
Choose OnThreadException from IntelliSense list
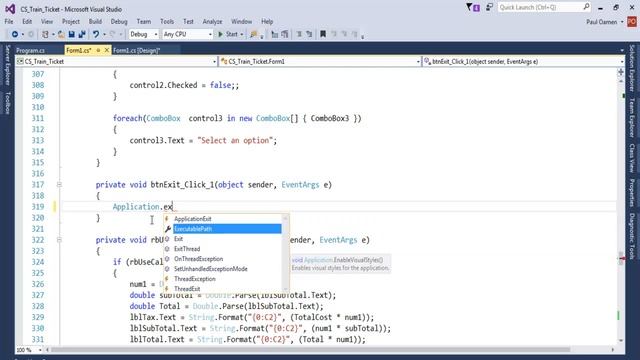[223, 259]
